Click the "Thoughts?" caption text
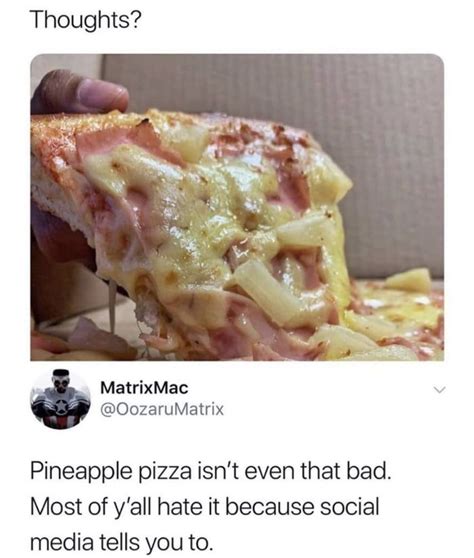Screen dimensions: 474x558 point(86,20)
